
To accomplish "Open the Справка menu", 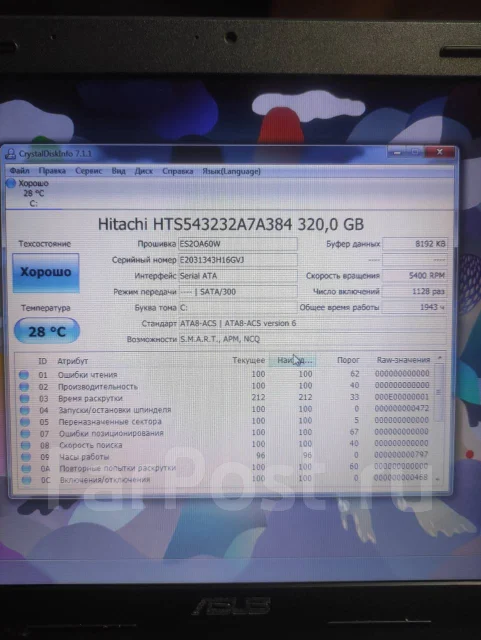I will tap(178, 171).
